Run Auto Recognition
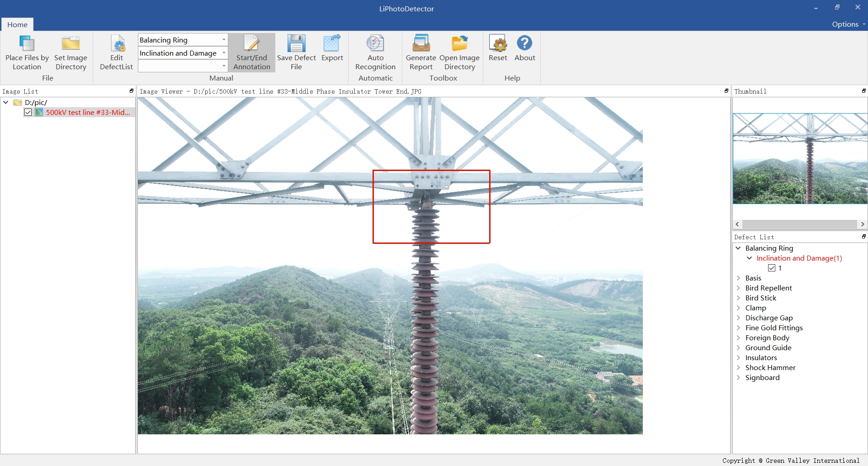The image size is (868, 466). click(x=375, y=52)
